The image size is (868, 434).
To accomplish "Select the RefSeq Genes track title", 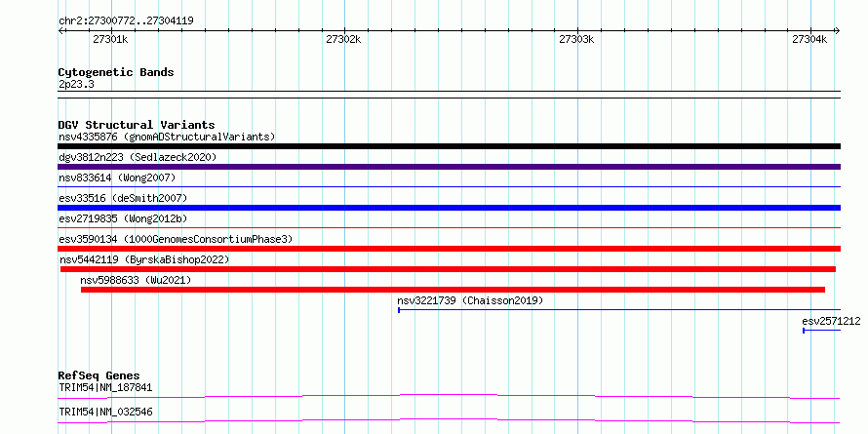I will (99, 375).
